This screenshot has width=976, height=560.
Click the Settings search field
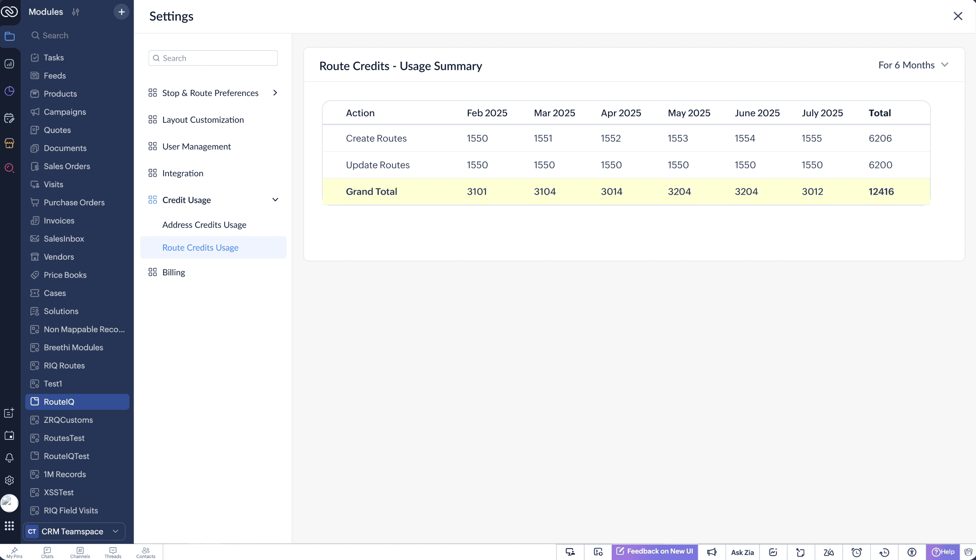pos(213,58)
